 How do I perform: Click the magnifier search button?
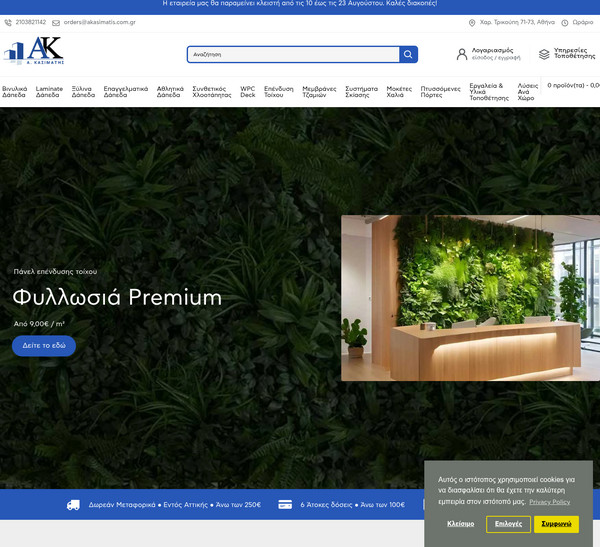(408, 54)
